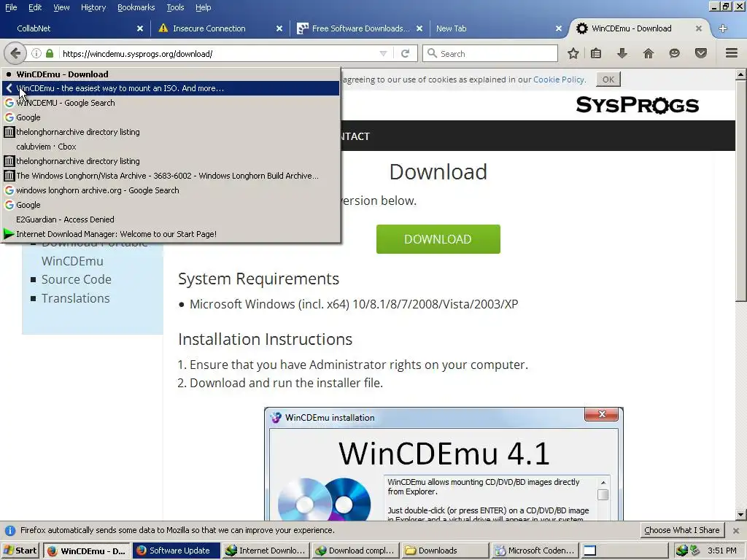Open the green padlock connection details
Viewport: 747px width, 560px height.
50,53
